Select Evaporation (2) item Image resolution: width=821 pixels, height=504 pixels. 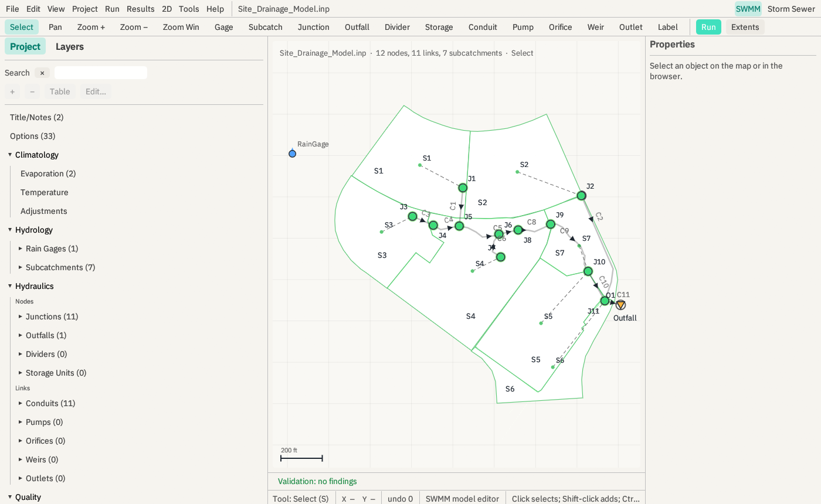click(48, 173)
